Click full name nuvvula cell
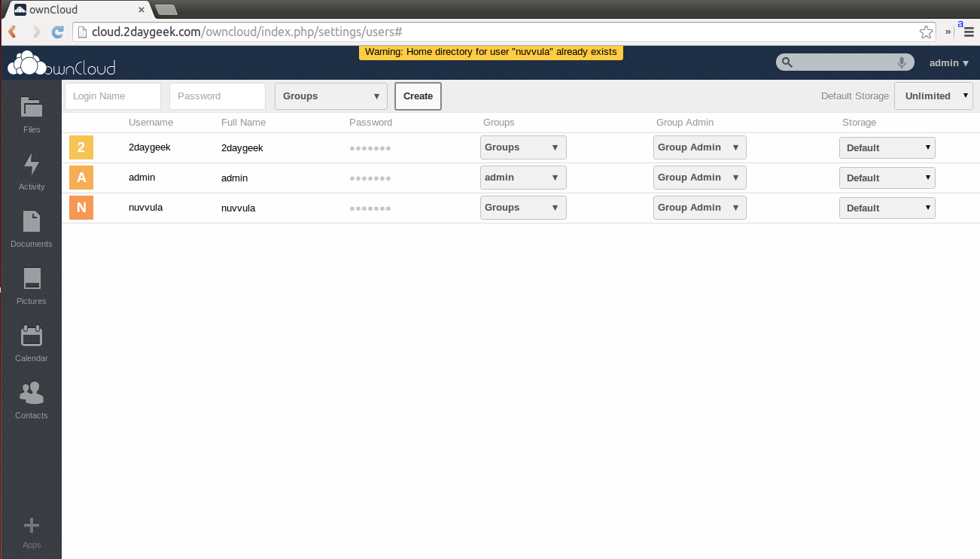 (238, 208)
